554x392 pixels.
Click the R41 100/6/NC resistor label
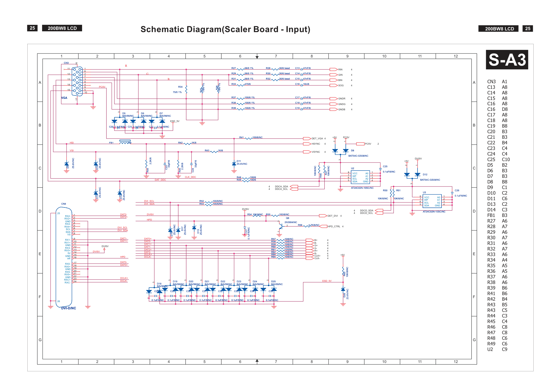pos(251,137)
